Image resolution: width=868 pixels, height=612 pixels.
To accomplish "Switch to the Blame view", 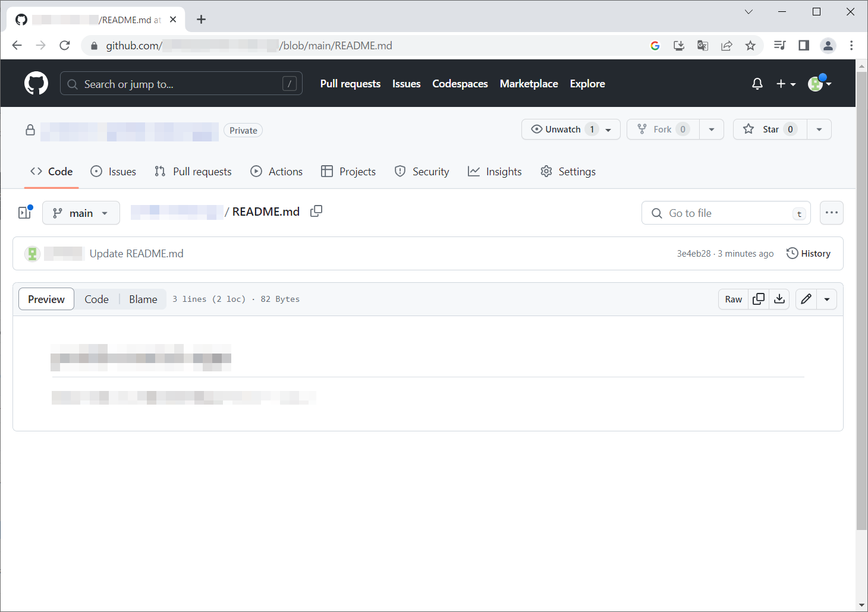I will point(143,299).
